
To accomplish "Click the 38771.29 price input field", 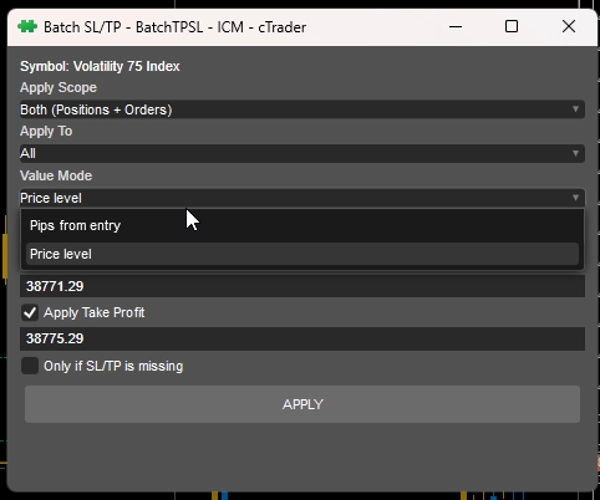I will [x=300, y=286].
